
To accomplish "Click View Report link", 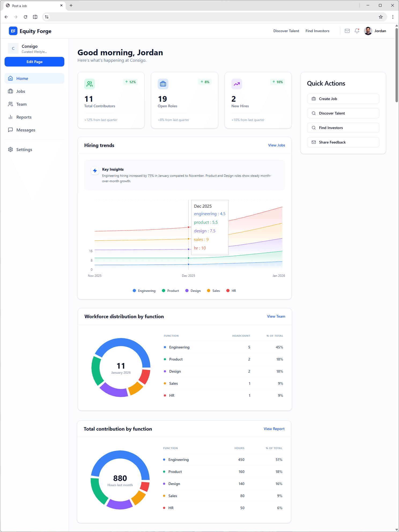I will click(274, 429).
